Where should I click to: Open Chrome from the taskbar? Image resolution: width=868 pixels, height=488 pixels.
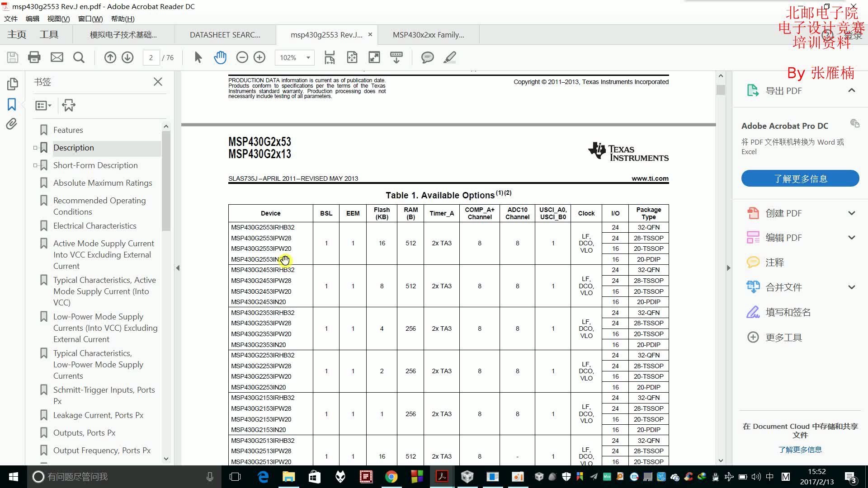coord(392,477)
